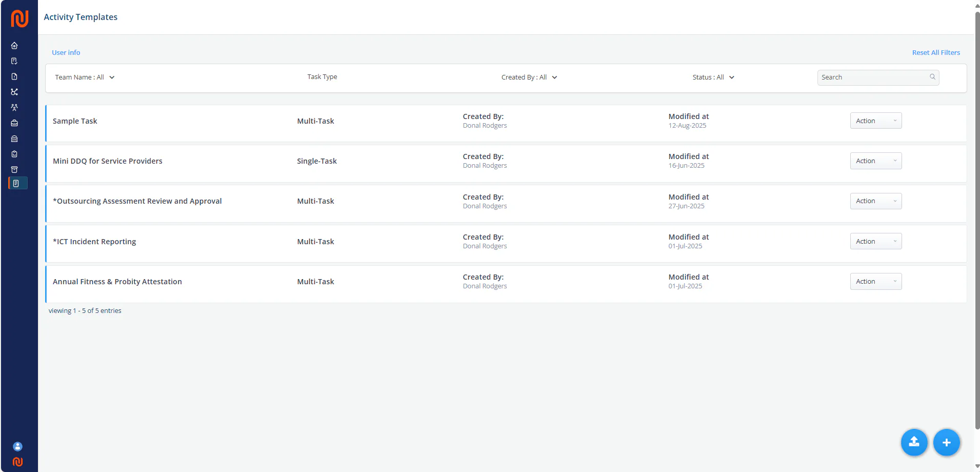The image size is (980, 472).
Task: Expand the Status filter dropdown
Action: pyautogui.click(x=713, y=77)
